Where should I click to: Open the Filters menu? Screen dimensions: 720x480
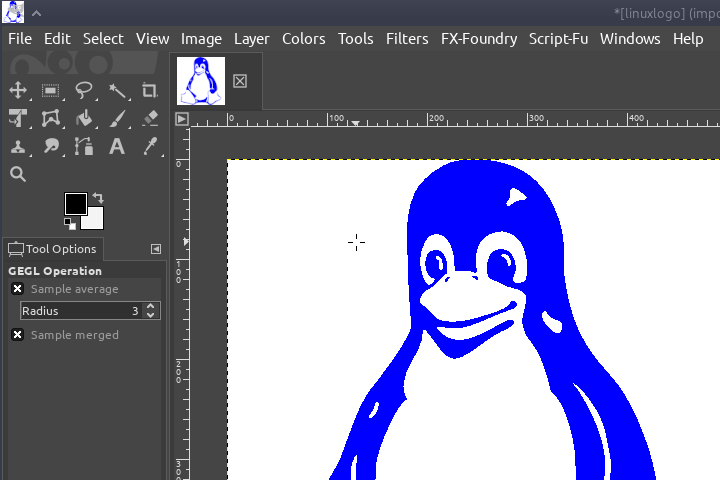tap(407, 39)
